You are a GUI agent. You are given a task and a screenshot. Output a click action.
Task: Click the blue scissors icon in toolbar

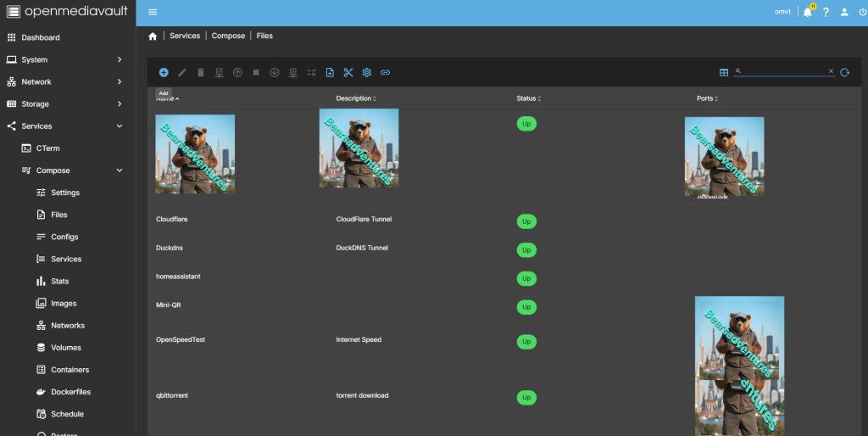pyautogui.click(x=348, y=73)
